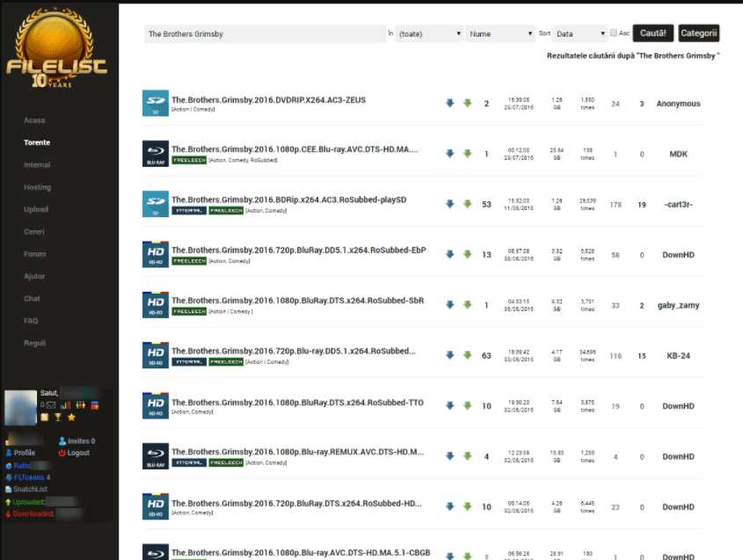Click the gold star bookmarks icon
Image resolution: width=743 pixels, height=560 pixels.
click(71, 418)
